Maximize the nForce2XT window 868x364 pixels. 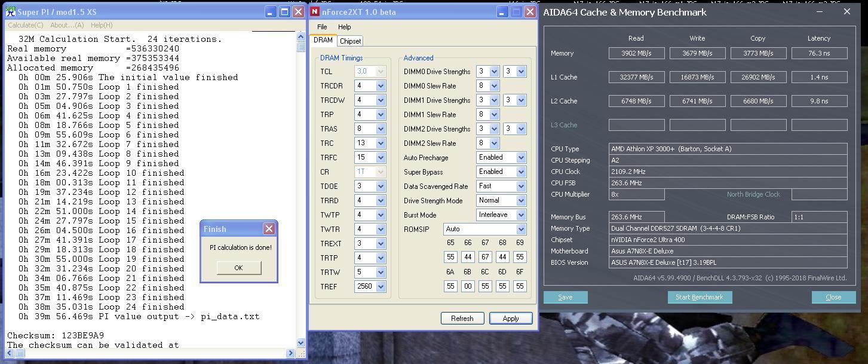516,12
